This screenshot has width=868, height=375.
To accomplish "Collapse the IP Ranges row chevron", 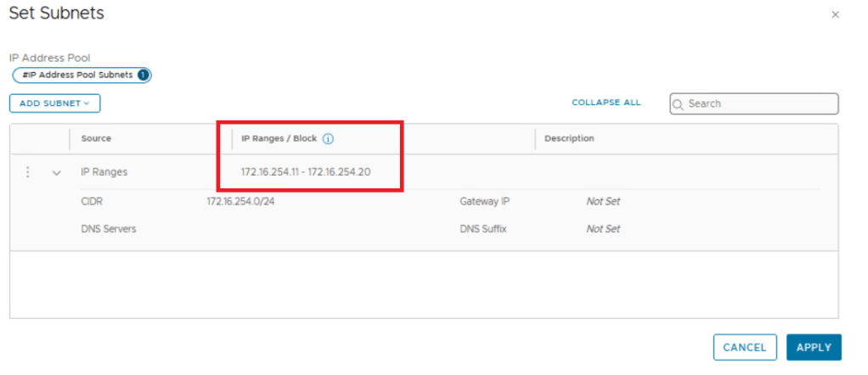I will (57, 173).
